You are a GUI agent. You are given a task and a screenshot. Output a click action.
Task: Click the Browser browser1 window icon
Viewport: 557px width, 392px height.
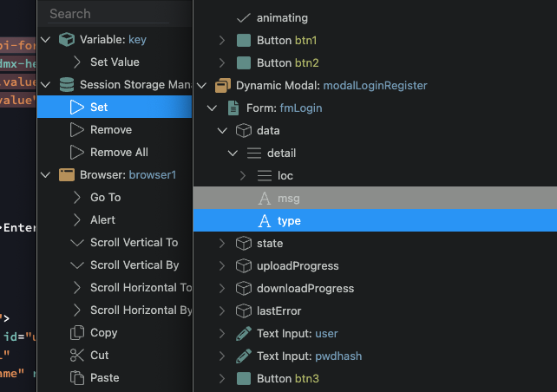click(66, 175)
